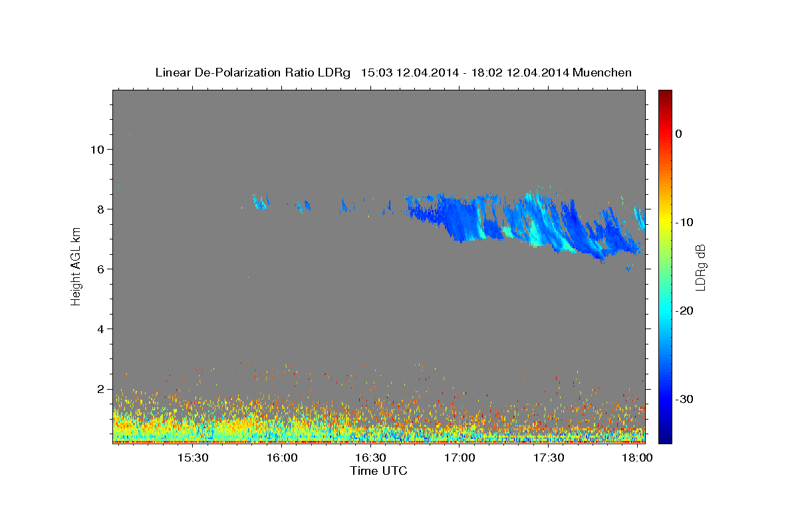Select the 16:00 time tick label

(282, 458)
